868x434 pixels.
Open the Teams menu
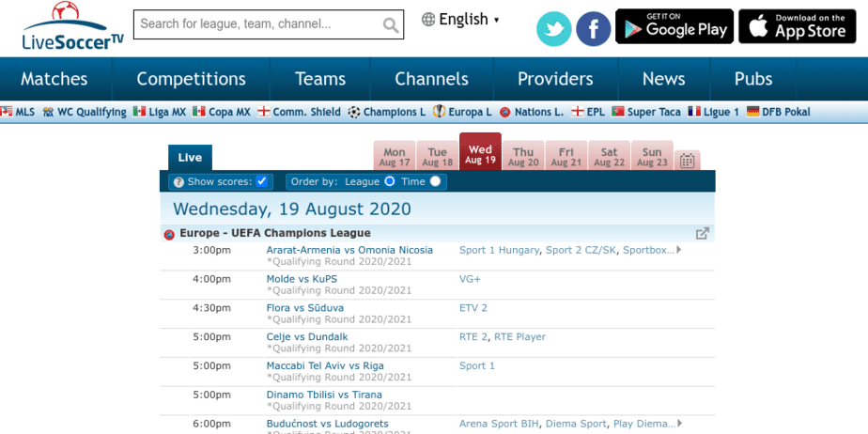click(320, 79)
